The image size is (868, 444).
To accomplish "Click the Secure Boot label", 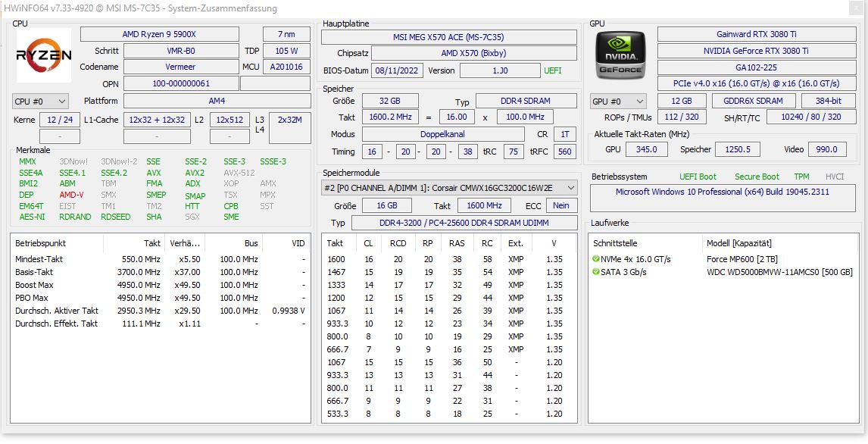I will click(757, 177).
